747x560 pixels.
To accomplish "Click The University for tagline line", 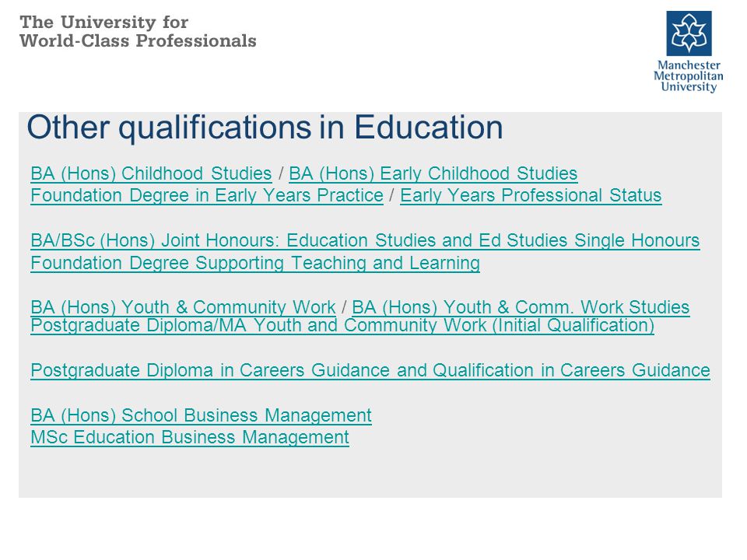I will 103,23.
